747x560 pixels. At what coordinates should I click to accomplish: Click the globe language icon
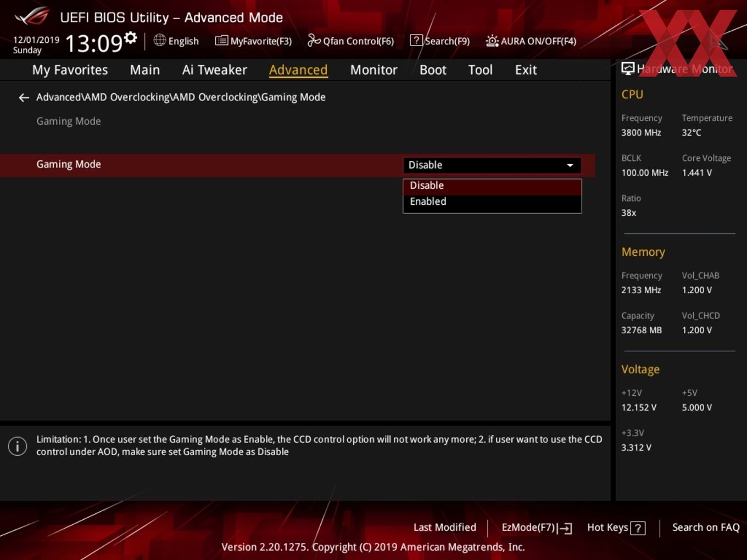coord(159,40)
